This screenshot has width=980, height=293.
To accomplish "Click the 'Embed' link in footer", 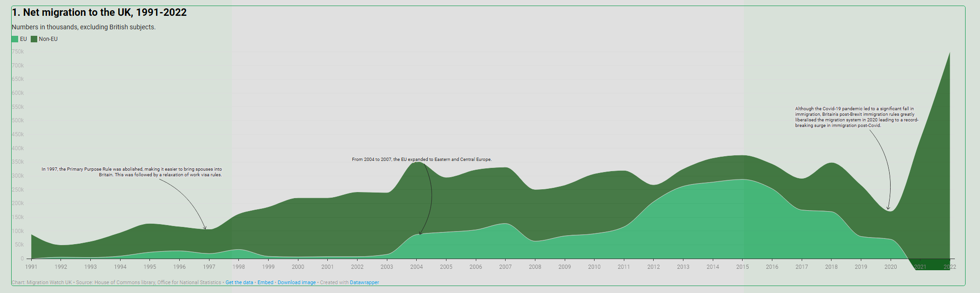I will [265, 282].
